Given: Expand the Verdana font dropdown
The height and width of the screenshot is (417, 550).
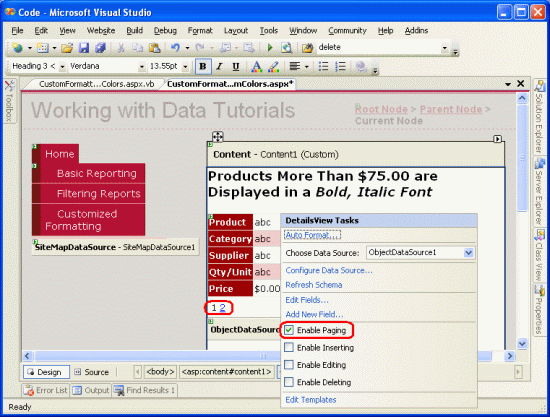Looking at the screenshot, I should (x=142, y=66).
